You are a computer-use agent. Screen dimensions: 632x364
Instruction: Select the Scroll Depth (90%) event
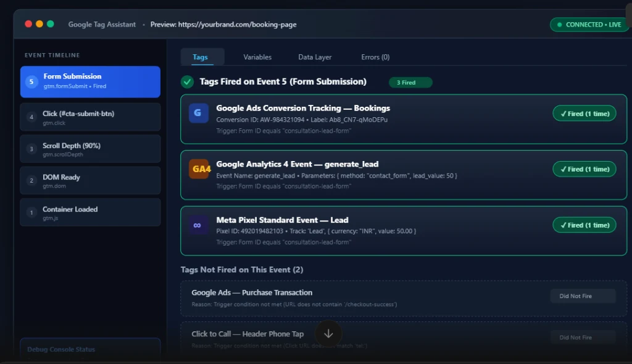(x=90, y=149)
